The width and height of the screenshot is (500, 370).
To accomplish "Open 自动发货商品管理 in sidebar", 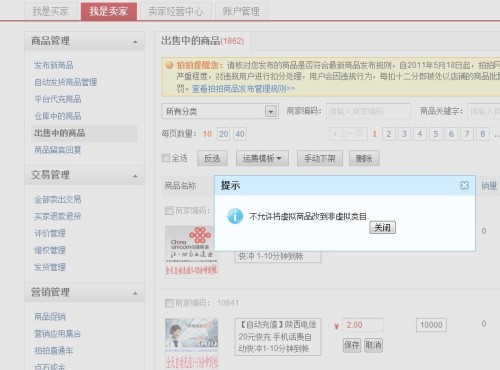I will (x=66, y=82).
